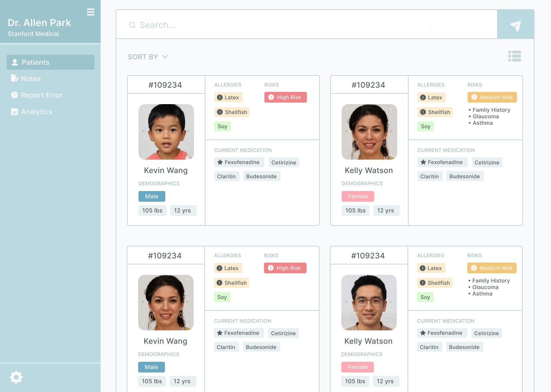551x392 pixels.
Task: Open the woman's photo above Kelly Watson
Action: click(369, 132)
